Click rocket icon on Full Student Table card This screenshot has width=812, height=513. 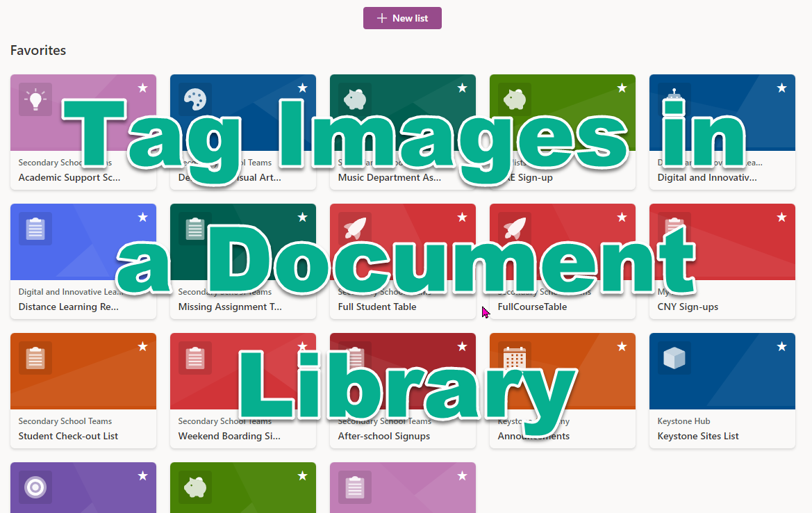tap(355, 229)
